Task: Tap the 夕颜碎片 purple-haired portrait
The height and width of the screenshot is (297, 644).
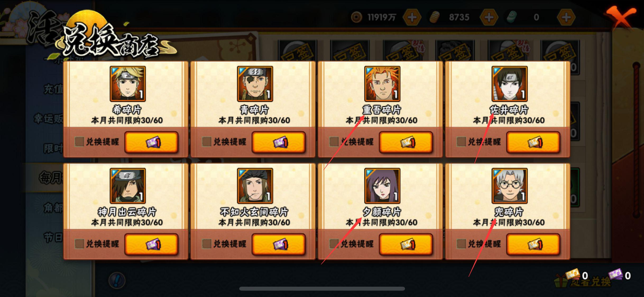Action: click(x=382, y=186)
